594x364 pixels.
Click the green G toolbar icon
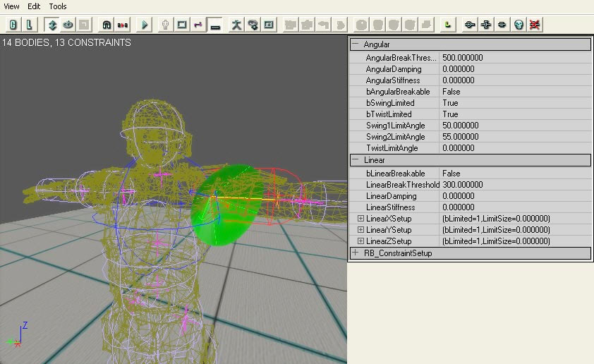13,25
